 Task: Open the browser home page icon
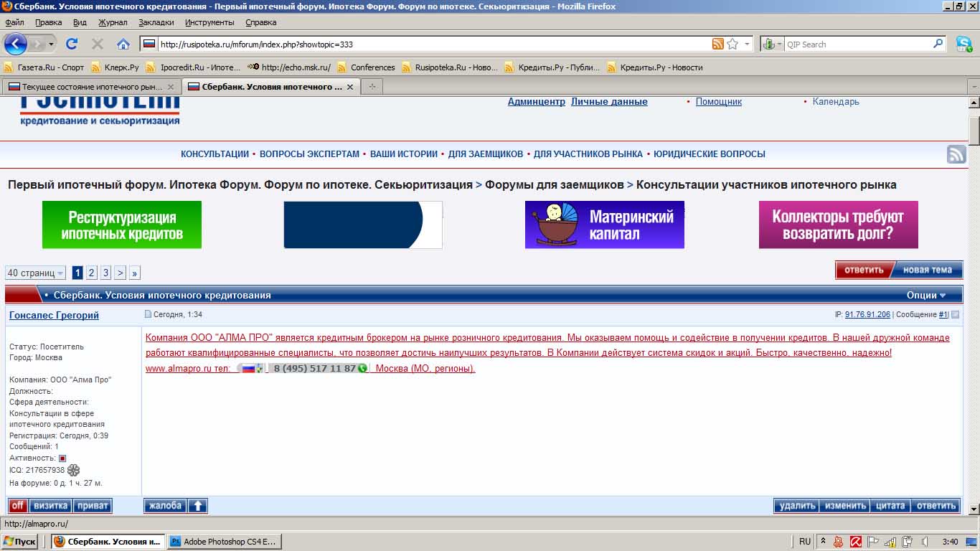tap(123, 44)
